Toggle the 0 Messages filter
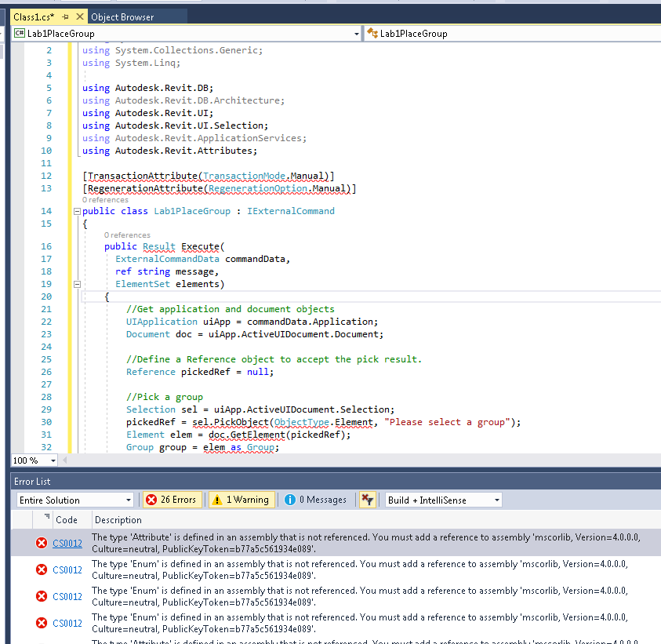Screen dimensions: 661x644 pyautogui.click(x=315, y=500)
